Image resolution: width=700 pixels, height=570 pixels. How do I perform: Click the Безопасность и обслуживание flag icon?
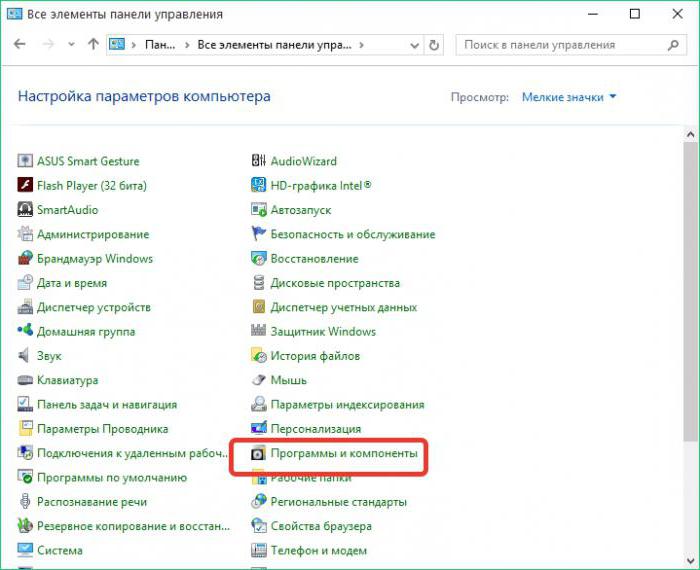(258, 234)
